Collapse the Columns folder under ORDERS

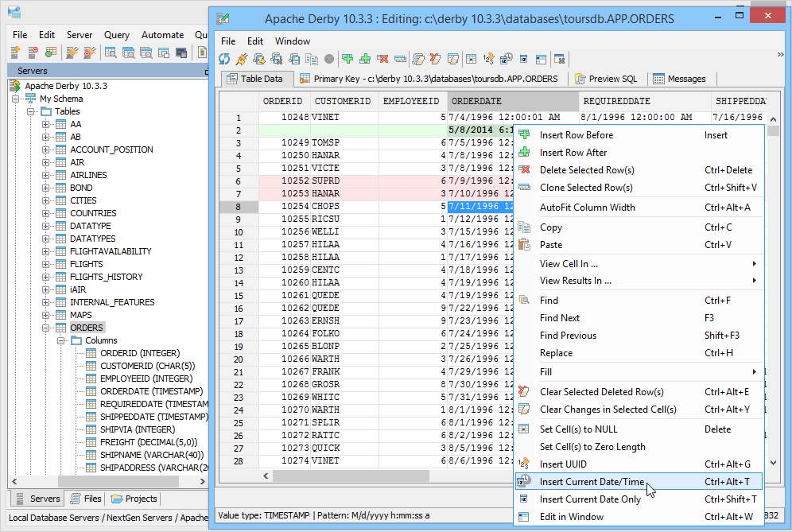pos(60,340)
